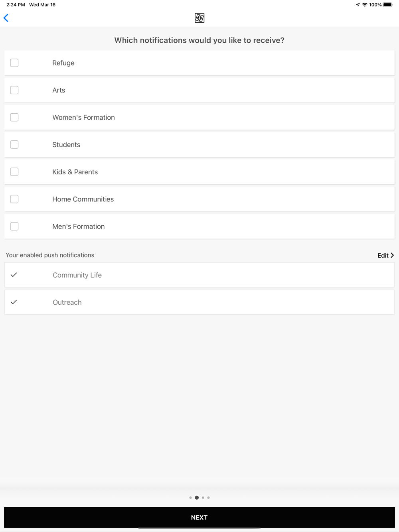Tap the Men's Formation label
The height and width of the screenshot is (532, 399).
79,227
